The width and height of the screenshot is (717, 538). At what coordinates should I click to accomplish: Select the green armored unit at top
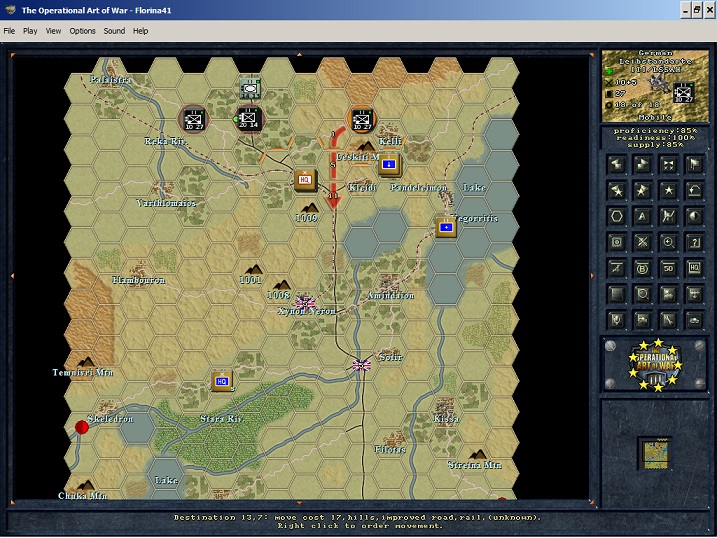point(250,88)
